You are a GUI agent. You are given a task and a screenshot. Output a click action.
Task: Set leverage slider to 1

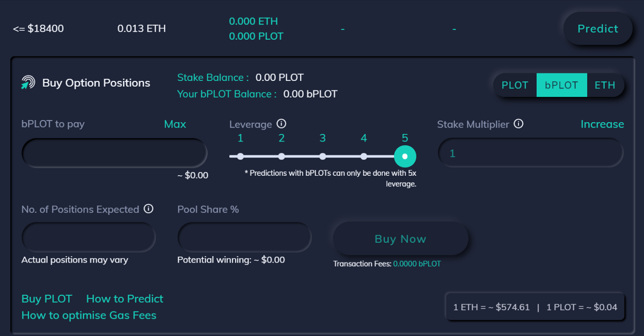tap(240, 156)
